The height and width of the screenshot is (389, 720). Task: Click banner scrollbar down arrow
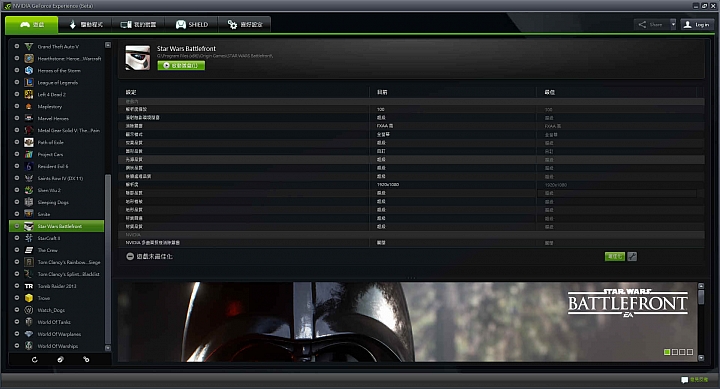tap(701, 358)
